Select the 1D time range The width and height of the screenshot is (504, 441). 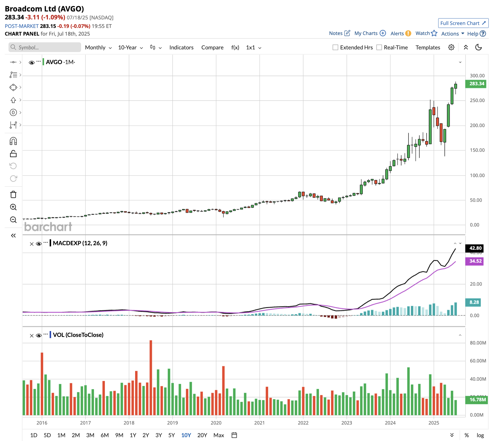[34, 435]
